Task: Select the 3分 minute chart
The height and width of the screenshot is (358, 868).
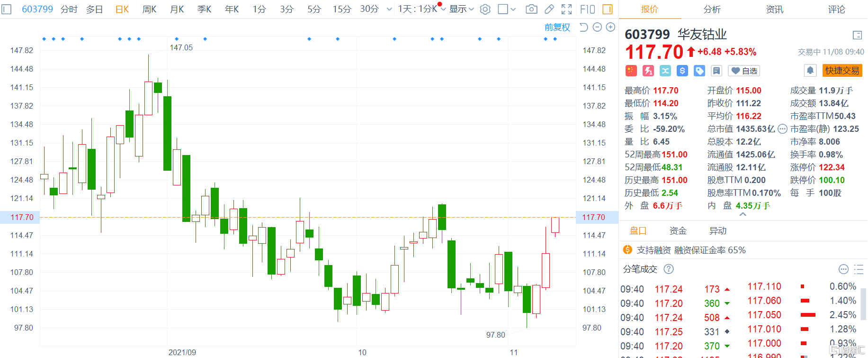Action: coord(287,9)
